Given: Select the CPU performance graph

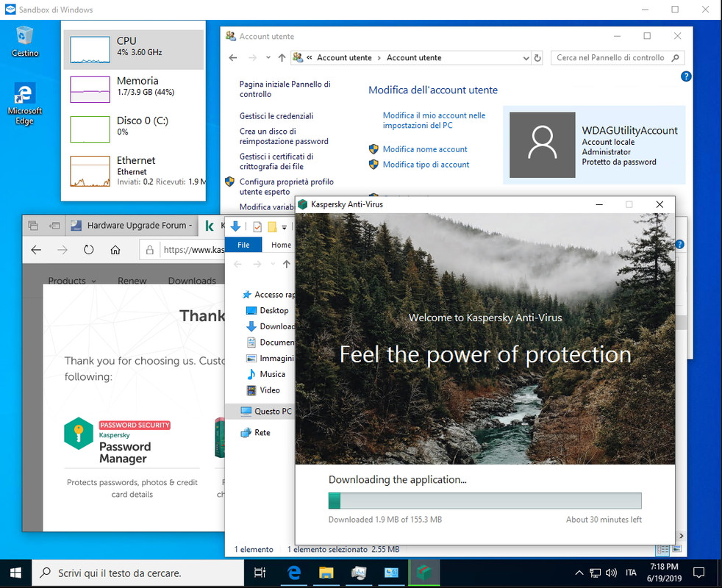Looking at the screenshot, I should (90, 49).
